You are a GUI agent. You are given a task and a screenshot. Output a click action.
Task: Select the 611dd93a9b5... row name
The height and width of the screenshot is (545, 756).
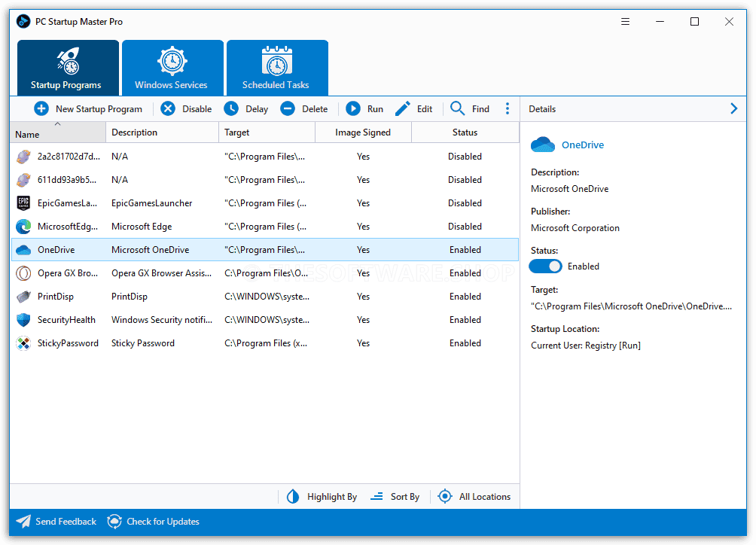[66, 180]
